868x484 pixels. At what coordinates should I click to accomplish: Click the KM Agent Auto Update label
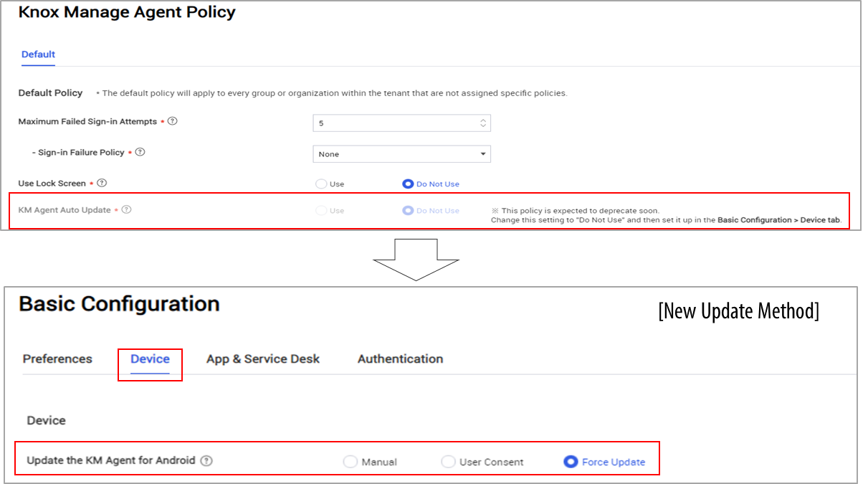(x=65, y=210)
